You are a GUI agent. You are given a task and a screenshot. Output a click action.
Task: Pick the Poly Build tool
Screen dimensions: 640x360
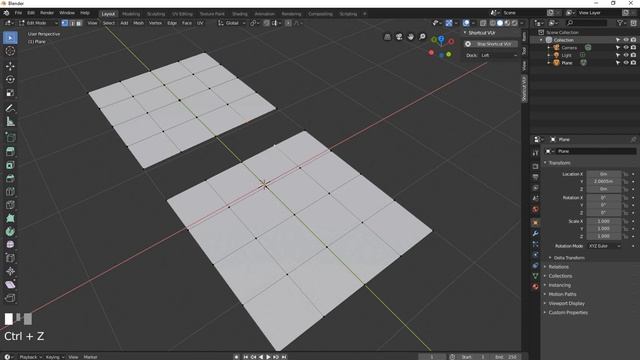[x=10, y=218]
